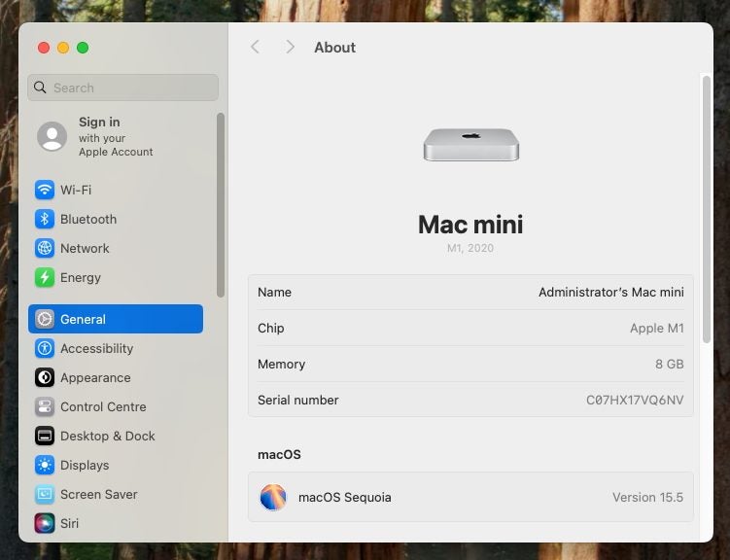The height and width of the screenshot is (560, 730).
Task: Click the Serial number row label
Action: [298, 400]
